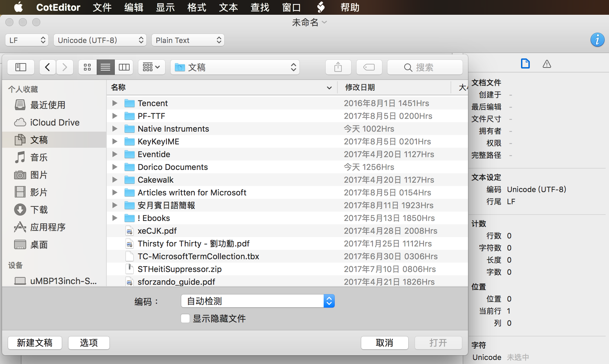
Task: Click inside the 搜索 search field
Action: 425,67
